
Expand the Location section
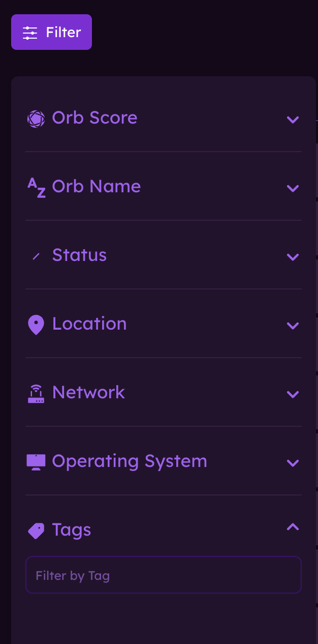click(x=293, y=326)
